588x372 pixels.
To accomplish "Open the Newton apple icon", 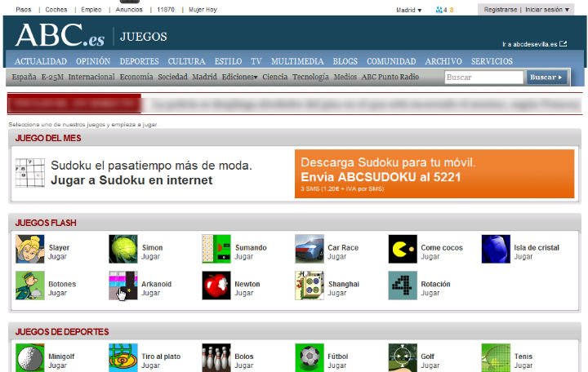I will pos(216,285).
